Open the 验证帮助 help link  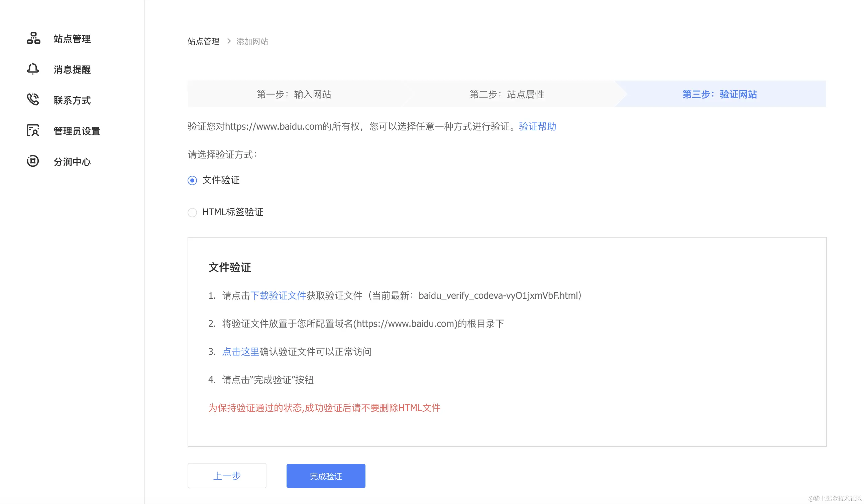537,126
